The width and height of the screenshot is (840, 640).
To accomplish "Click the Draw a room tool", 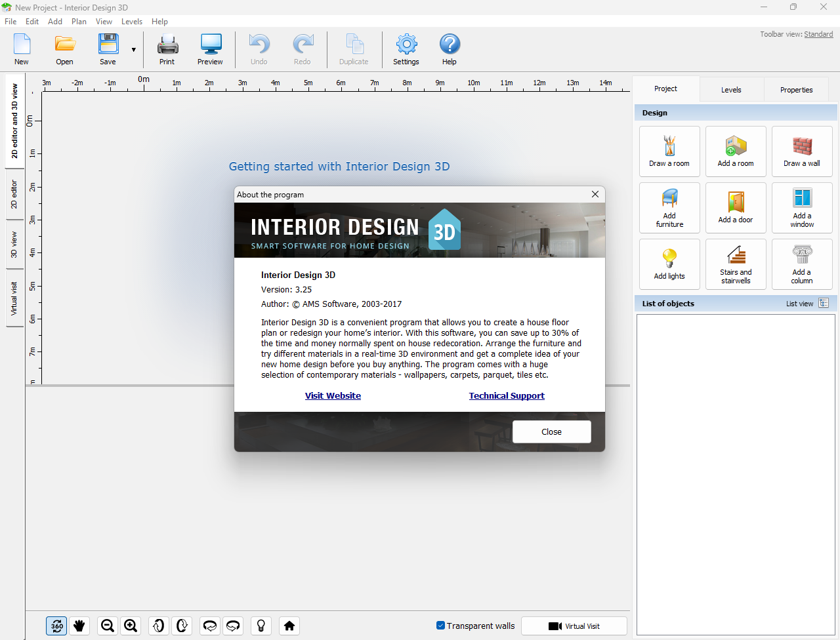I will 669,151.
